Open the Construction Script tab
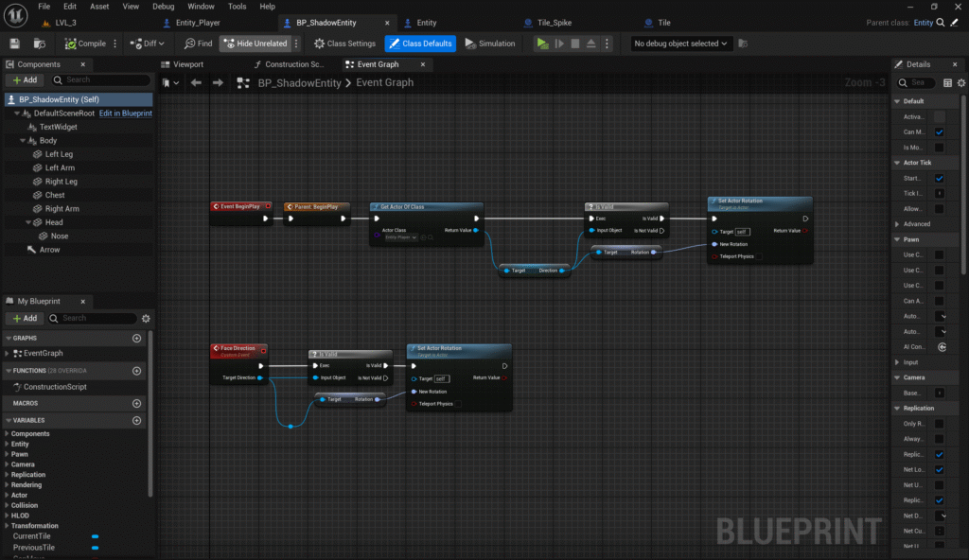This screenshot has height=560, width=969. coord(294,64)
